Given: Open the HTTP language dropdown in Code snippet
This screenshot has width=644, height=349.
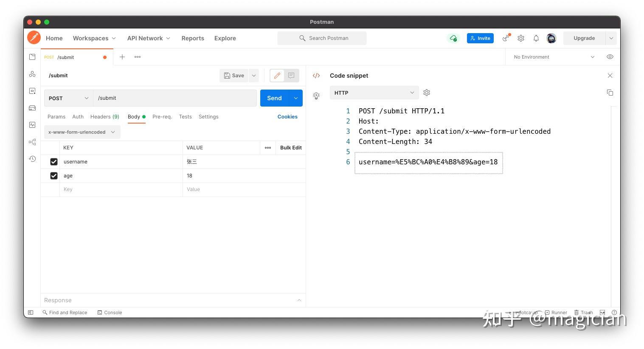Looking at the screenshot, I should coord(374,92).
